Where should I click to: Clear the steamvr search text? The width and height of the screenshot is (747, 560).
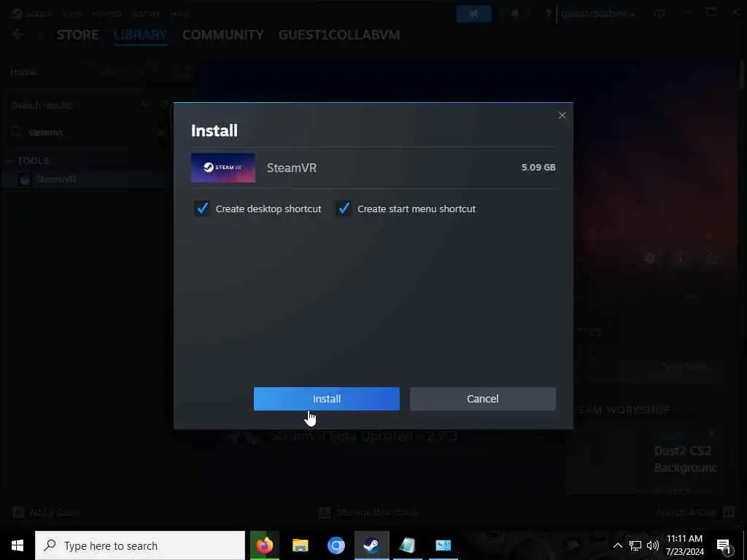click(162, 132)
